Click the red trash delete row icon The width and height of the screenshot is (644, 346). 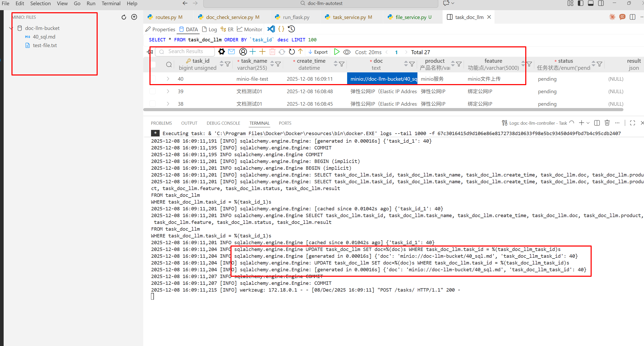(x=272, y=52)
